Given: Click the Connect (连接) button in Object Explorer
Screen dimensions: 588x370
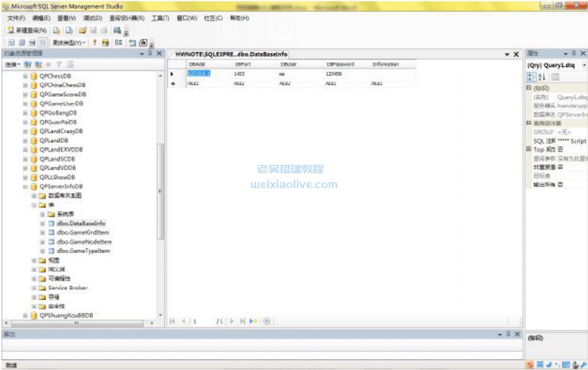Looking at the screenshot, I should [x=12, y=65].
